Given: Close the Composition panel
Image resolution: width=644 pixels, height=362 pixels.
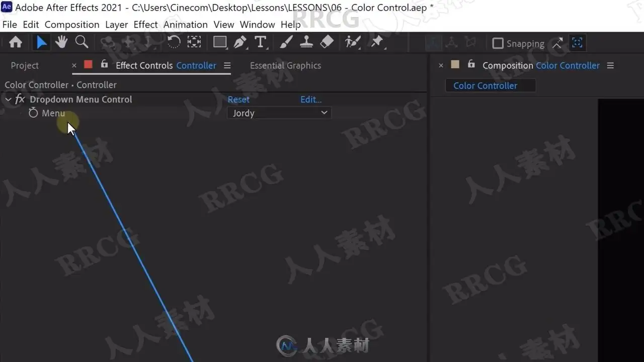Looking at the screenshot, I should point(441,65).
